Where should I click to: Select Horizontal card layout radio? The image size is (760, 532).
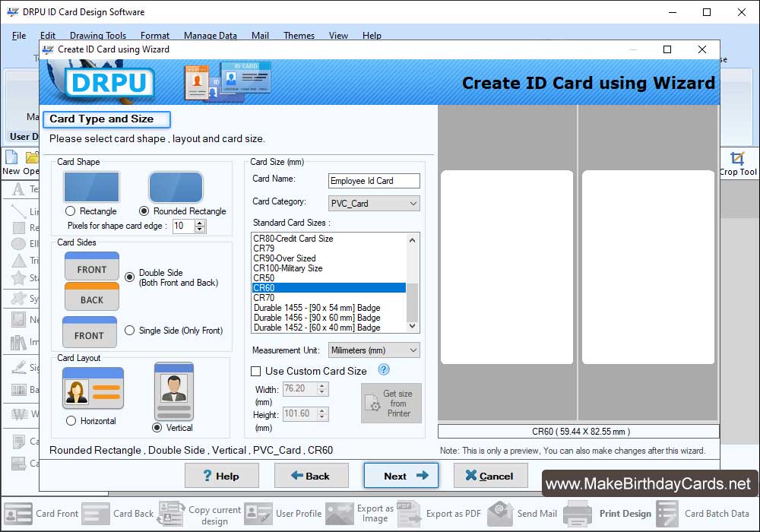[71, 420]
